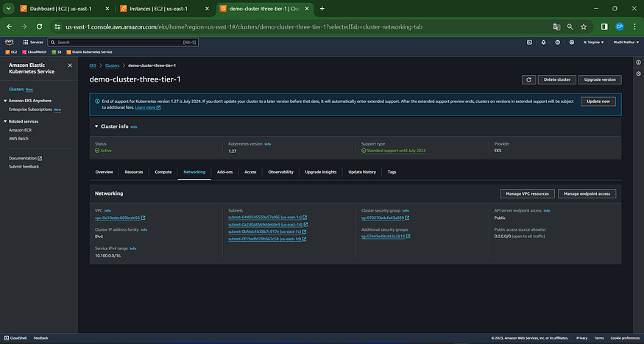Click the AWS console search field
Viewport: 644px width, 344px height.
point(123,42)
